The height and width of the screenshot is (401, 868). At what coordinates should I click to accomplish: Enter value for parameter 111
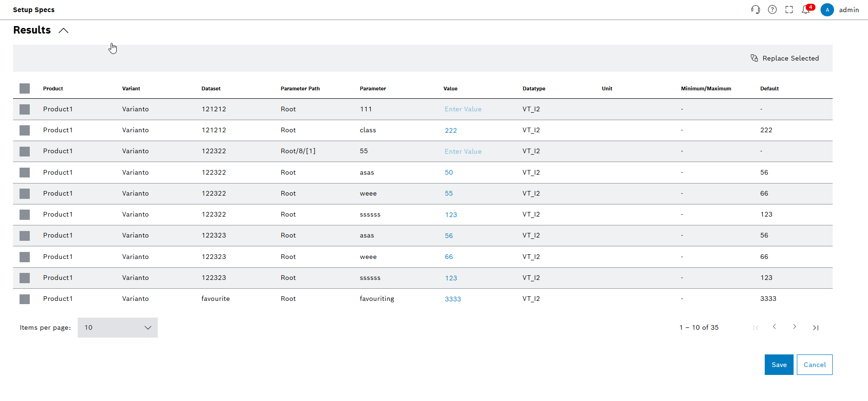463,109
